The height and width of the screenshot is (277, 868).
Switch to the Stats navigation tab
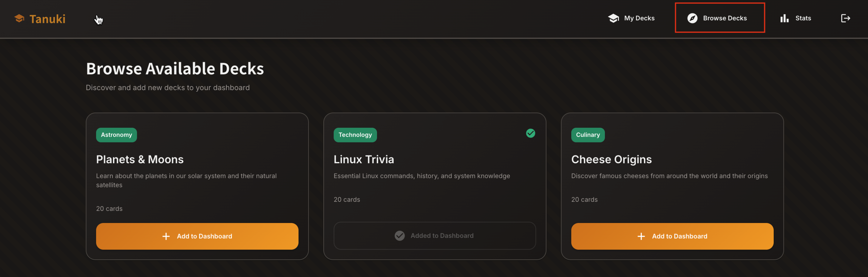pyautogui.click(x=803, y=18)
